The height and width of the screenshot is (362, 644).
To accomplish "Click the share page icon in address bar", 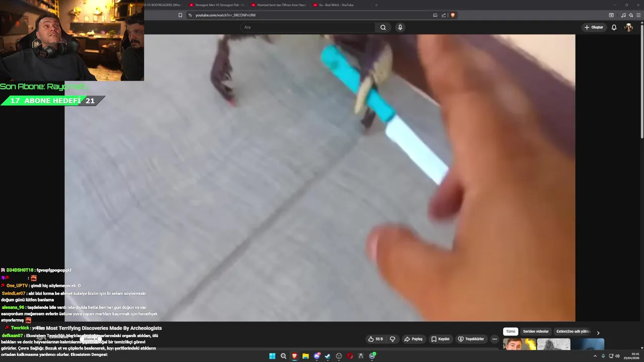I will [444, 15].
